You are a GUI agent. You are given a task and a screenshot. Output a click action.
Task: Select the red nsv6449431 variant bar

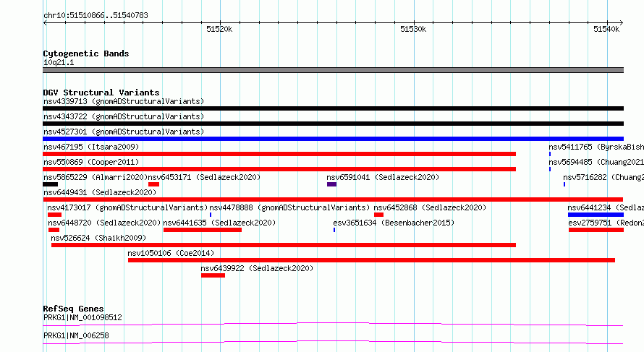coord(333,199)
